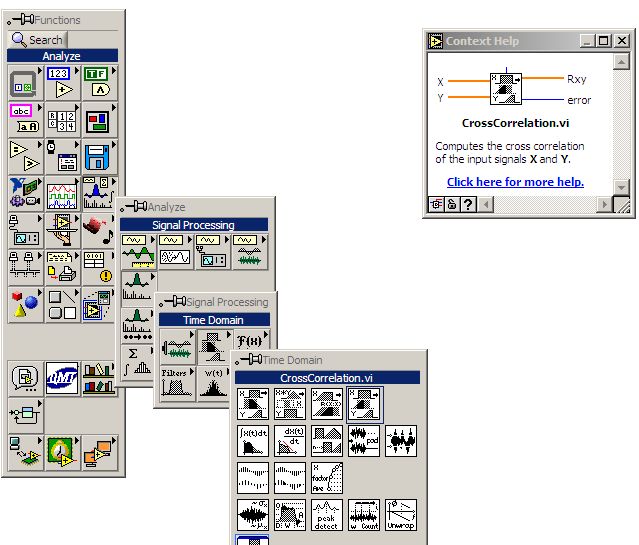Pin the Functions palette with the thumbtack
This screenshot has width=639, height=545.
coord(21,19)
